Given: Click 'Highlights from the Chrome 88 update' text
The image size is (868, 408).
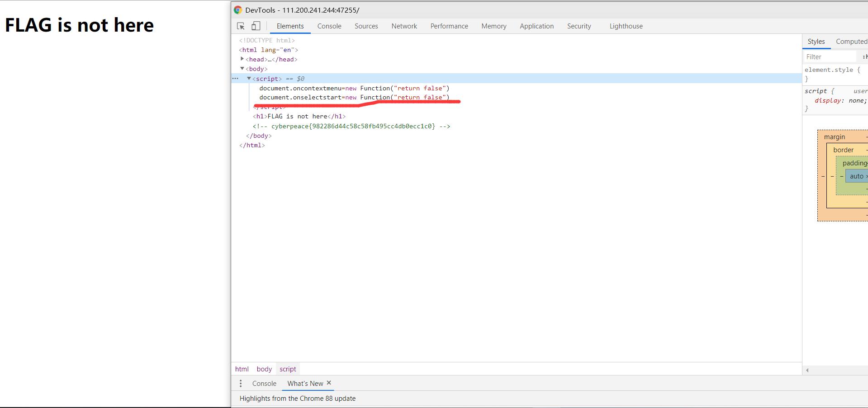Looking at the screenshot, I should click(298, 399).
